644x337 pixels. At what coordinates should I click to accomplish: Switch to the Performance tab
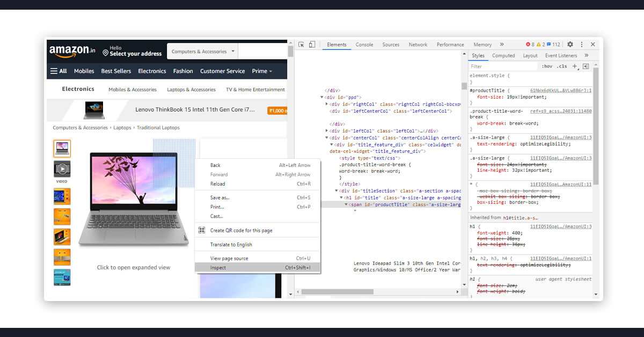(450, 45)
